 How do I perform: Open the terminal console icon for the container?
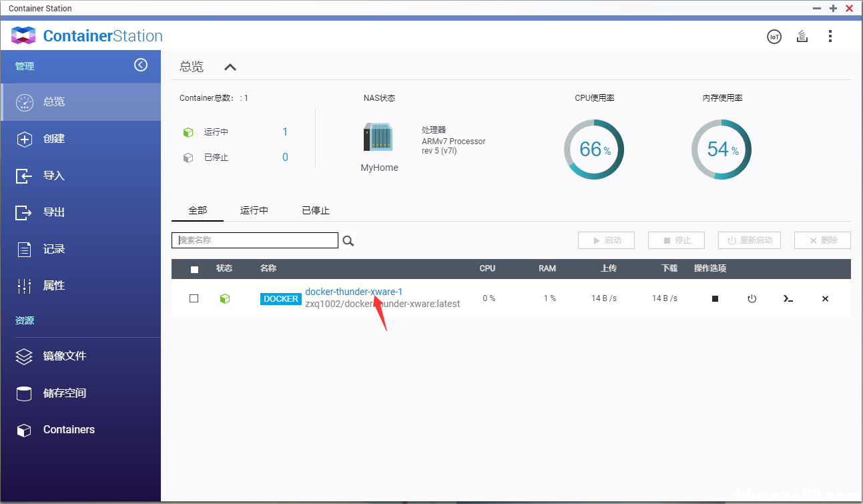tap(788, 298)
